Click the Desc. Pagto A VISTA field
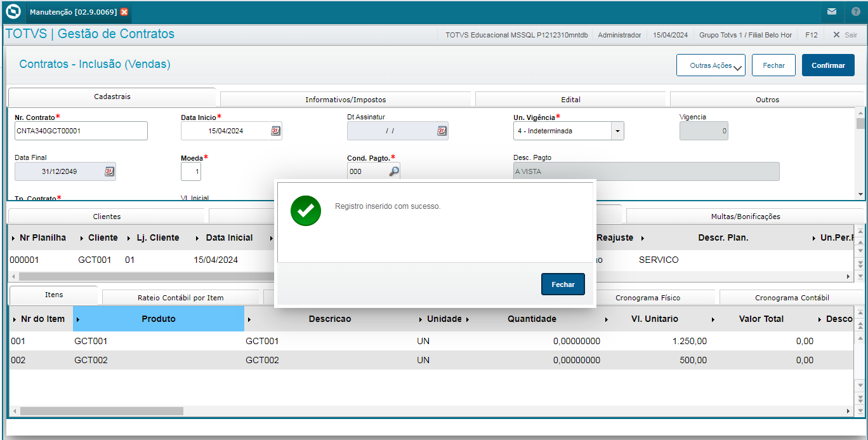The height and width of the screenshot is (440, 868). point(646,171)
